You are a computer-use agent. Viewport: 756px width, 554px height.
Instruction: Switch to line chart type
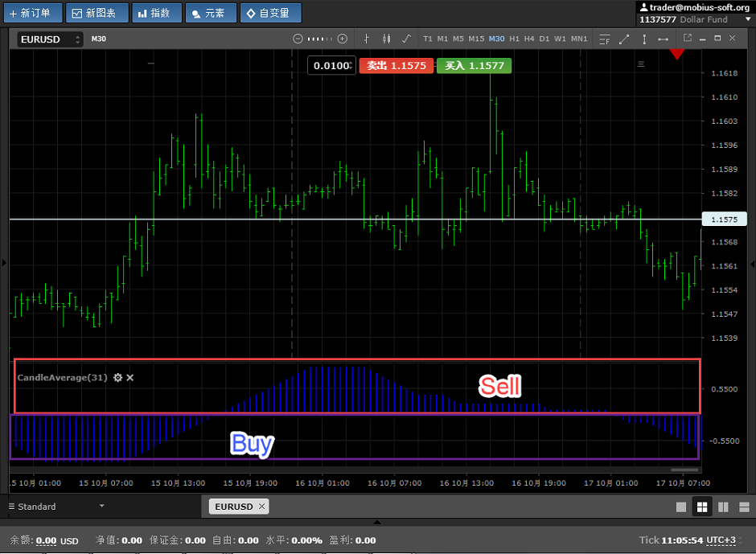click(406, 39)
